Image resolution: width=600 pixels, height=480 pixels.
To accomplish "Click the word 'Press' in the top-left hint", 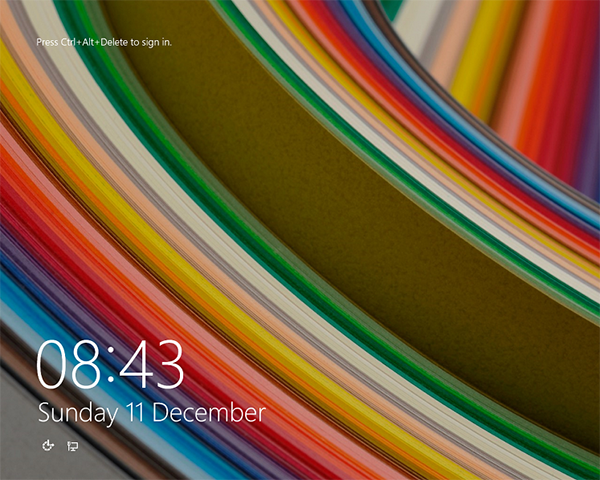I will (47, 43).
